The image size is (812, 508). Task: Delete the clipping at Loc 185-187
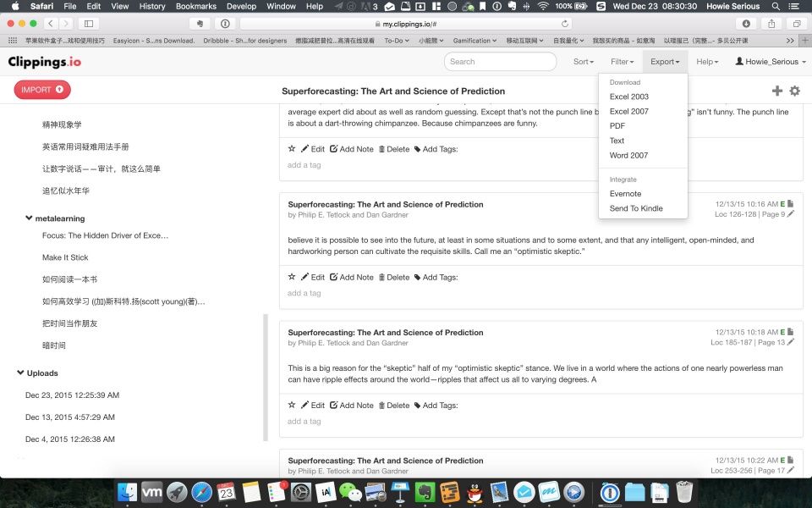(394, 406)
